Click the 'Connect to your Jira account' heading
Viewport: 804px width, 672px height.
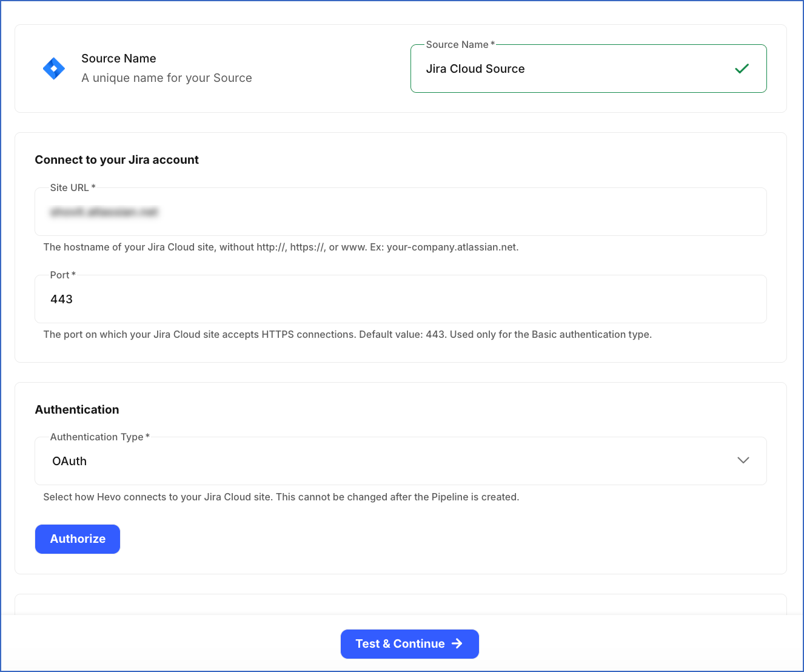117,160
